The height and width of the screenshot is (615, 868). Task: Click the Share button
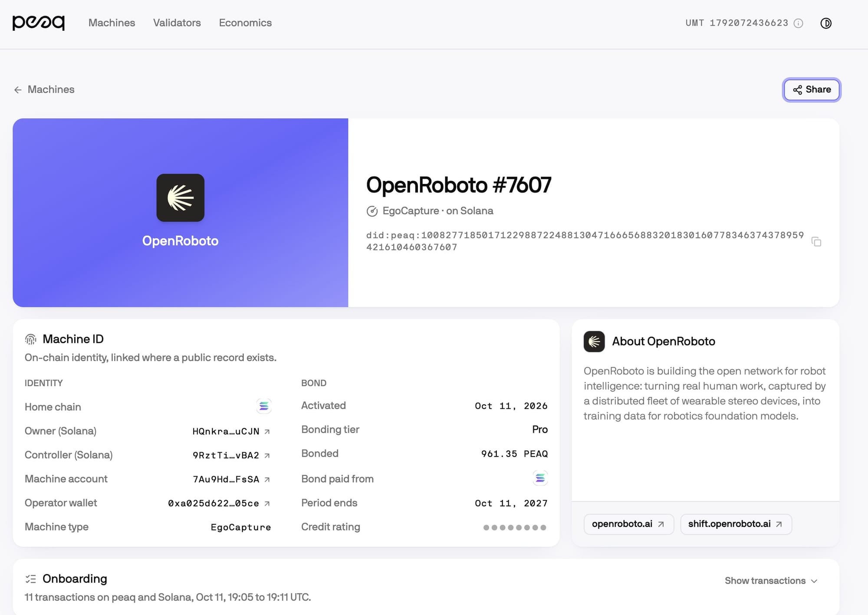(812, 90)
